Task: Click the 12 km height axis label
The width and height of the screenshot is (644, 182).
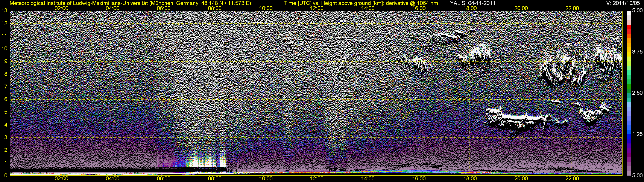Action: 5,23
